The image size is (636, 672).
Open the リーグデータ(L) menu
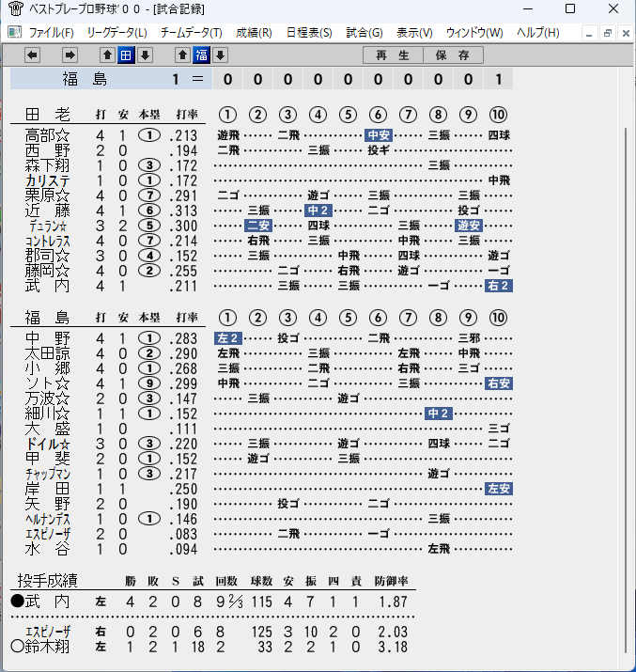tap(116, 33)
